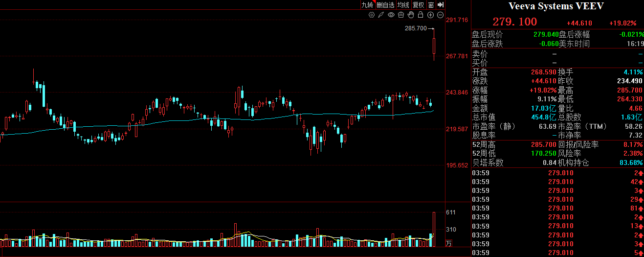Click the 盘后涨跌 value -0.060
644x257 pixels.
point(549,44)
